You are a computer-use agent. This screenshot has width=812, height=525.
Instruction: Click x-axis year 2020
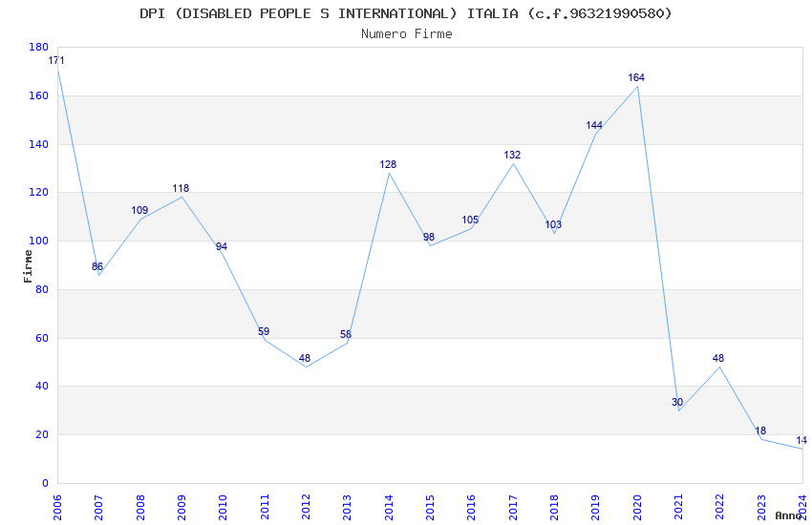coord(637,508)
